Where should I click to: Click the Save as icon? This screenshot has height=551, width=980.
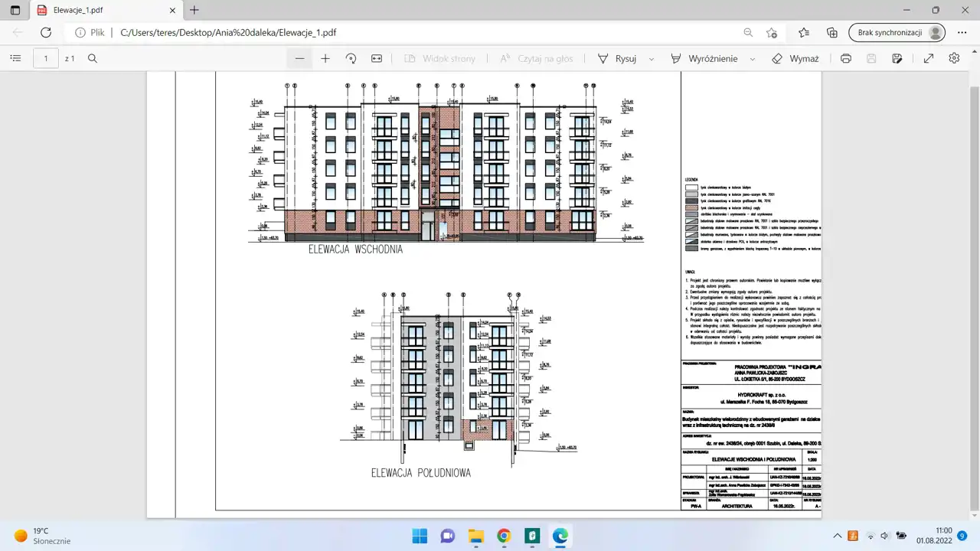pos(897,58)
